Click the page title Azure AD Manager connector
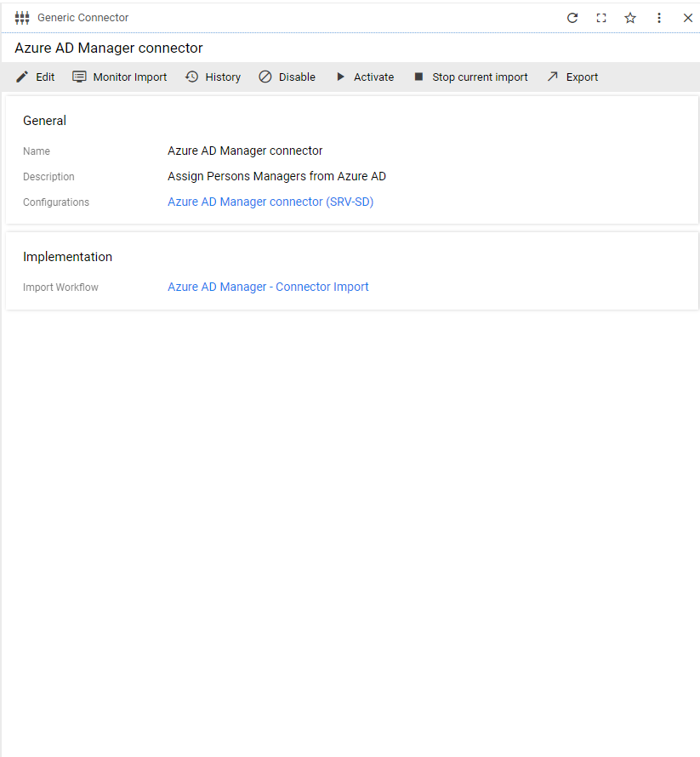This screenshot has width=700, height=757. tap(109, 48)
